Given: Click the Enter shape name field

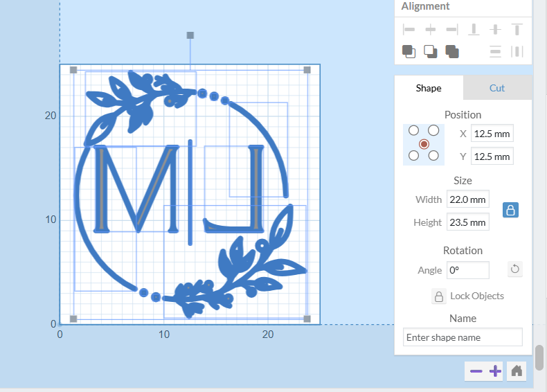Looking at the screenshot, I should click(463, 337).
